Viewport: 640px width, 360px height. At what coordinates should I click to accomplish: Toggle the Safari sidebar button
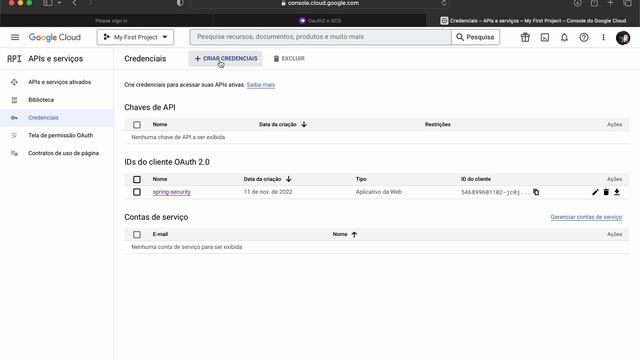click(x=48, y=3)
